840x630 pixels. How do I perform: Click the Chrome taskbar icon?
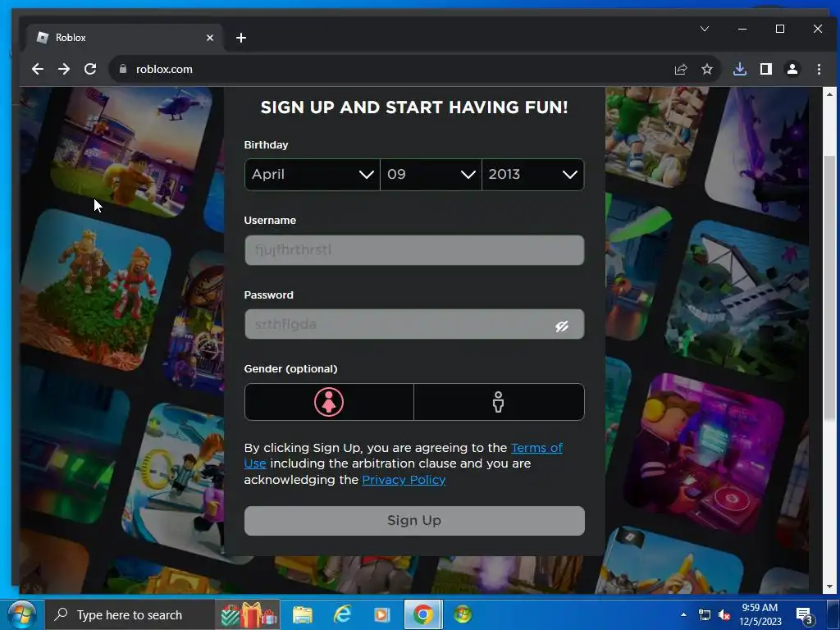click(422, 615)
